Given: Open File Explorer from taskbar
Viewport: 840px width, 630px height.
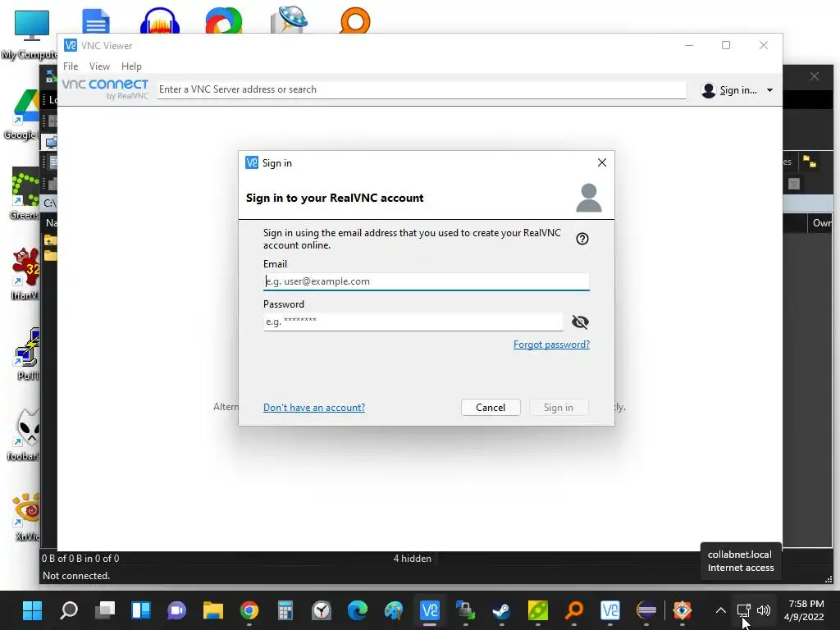Looking at the screenshot, I should click(x=212, y=610).
